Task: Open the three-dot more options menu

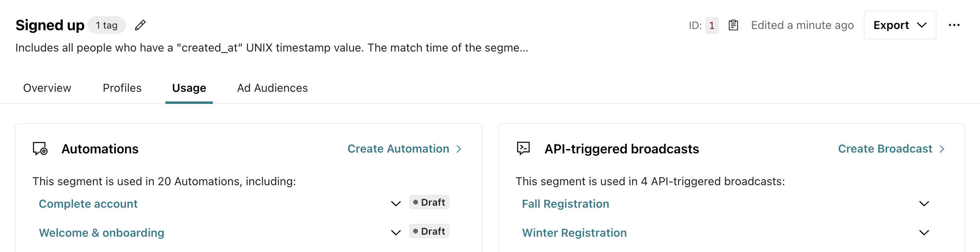Action: 954,25
